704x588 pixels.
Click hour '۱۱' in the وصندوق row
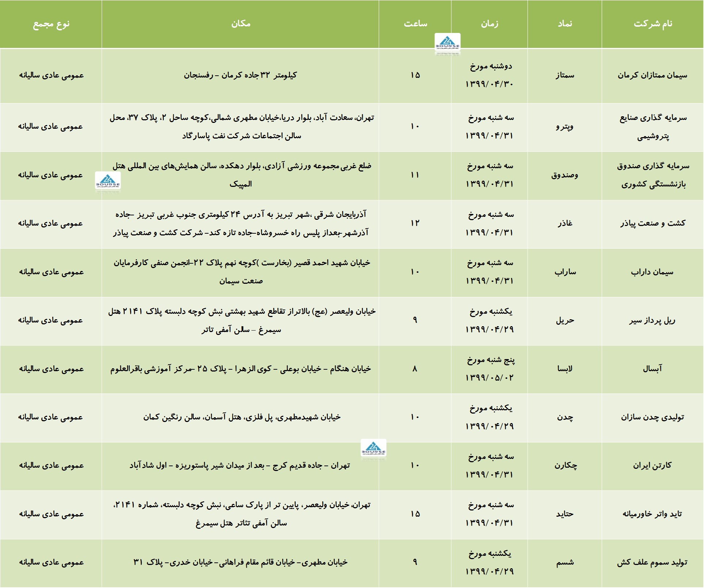tap(415, 175)
